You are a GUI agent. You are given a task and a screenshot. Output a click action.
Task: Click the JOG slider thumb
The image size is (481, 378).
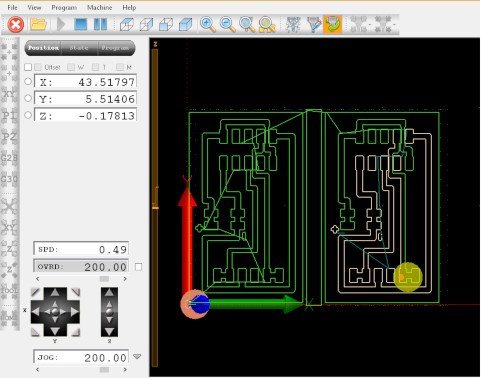[104, 369]
